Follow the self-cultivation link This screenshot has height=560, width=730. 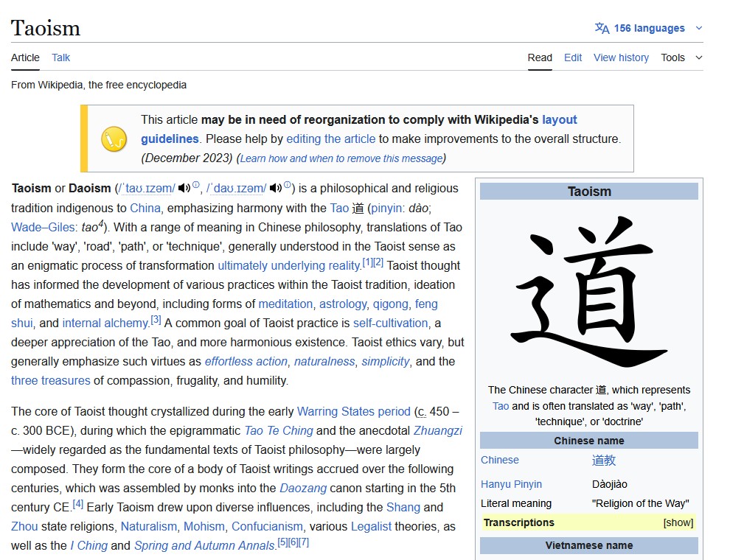point(390,323)
